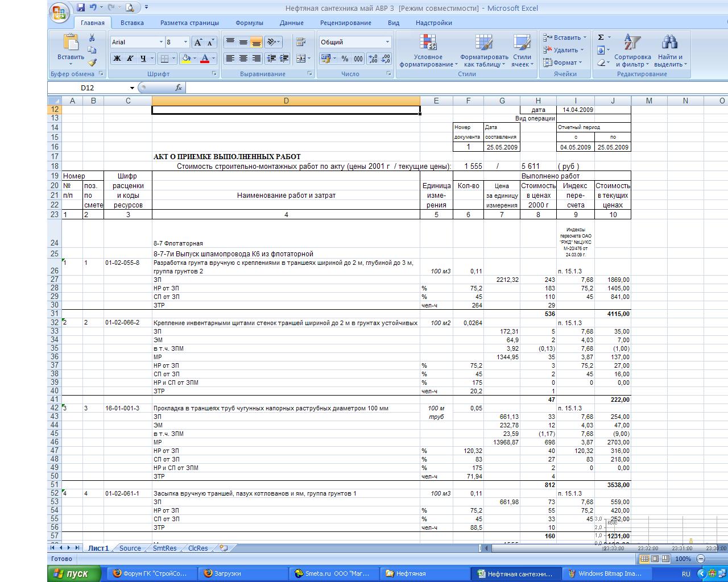Click the Increase Font Size icon

pyautogui.click(x=198, y=43)
